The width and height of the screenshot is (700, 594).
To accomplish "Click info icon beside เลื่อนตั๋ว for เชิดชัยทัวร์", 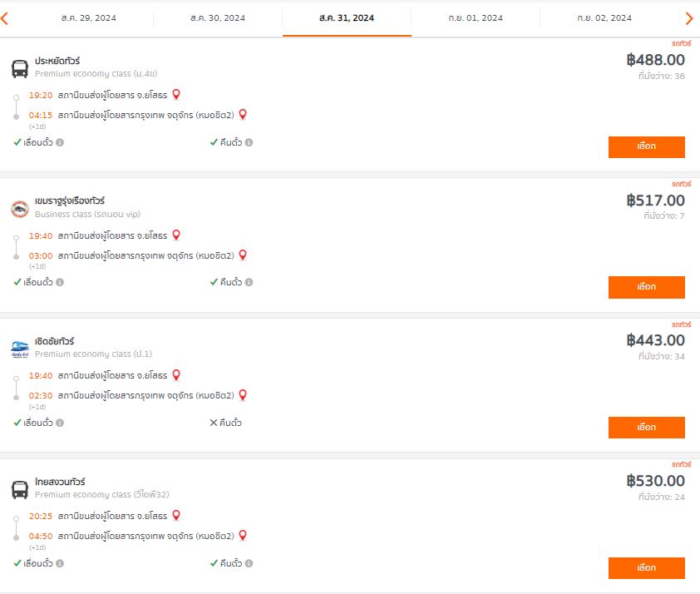I will pyautogui.click(x=60, y=423).
